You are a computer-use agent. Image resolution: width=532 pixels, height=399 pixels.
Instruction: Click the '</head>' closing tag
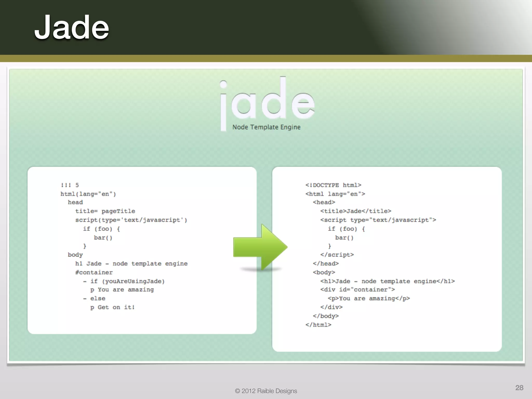[x=326, y=263]
